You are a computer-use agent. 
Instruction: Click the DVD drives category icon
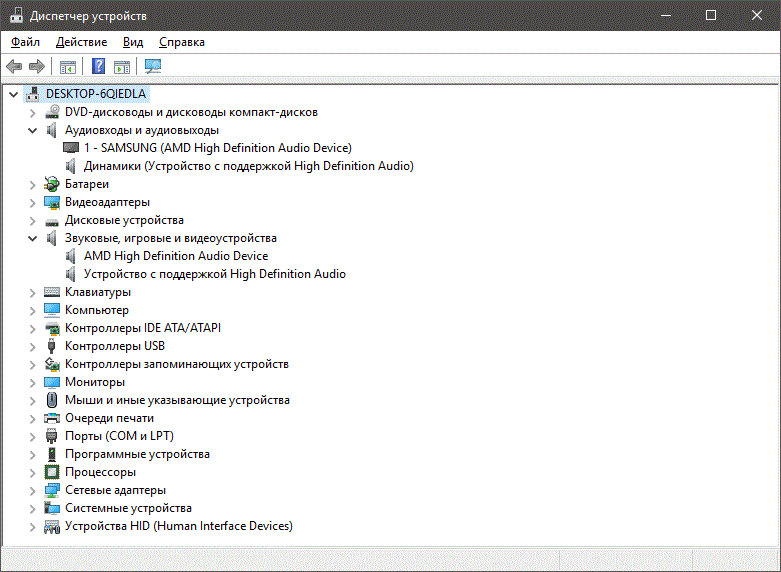pyautogui.click(x=52, y=112)
